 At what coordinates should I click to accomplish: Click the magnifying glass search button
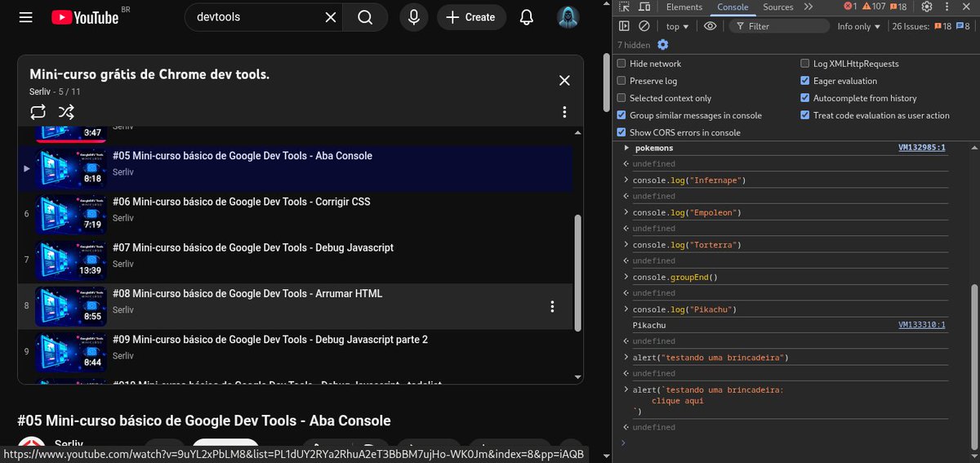365,17
